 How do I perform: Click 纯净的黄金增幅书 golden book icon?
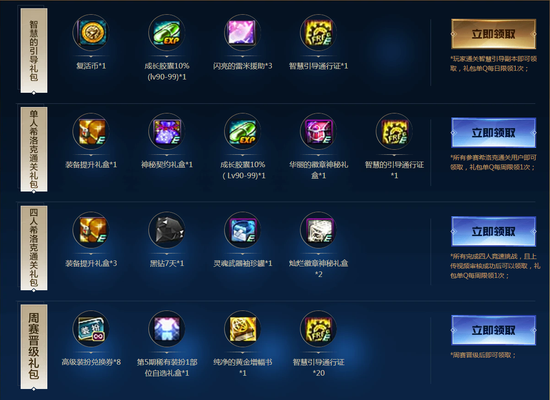[x=242, y=329]
